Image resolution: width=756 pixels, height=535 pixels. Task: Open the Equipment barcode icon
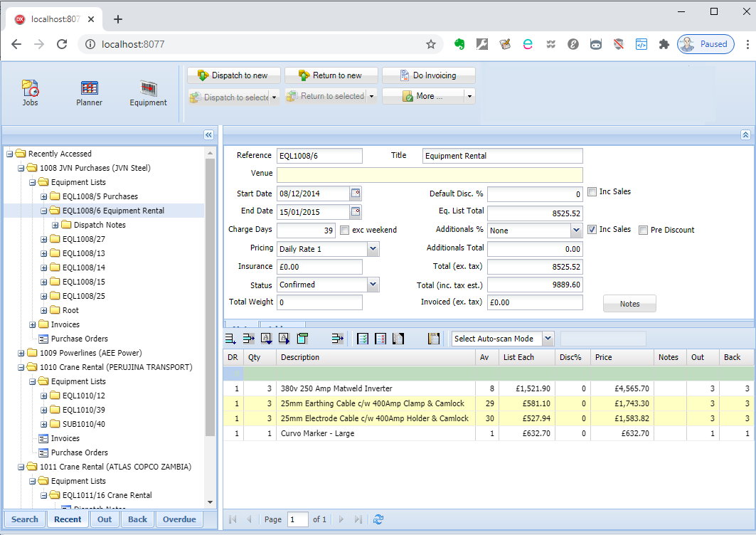148,88
